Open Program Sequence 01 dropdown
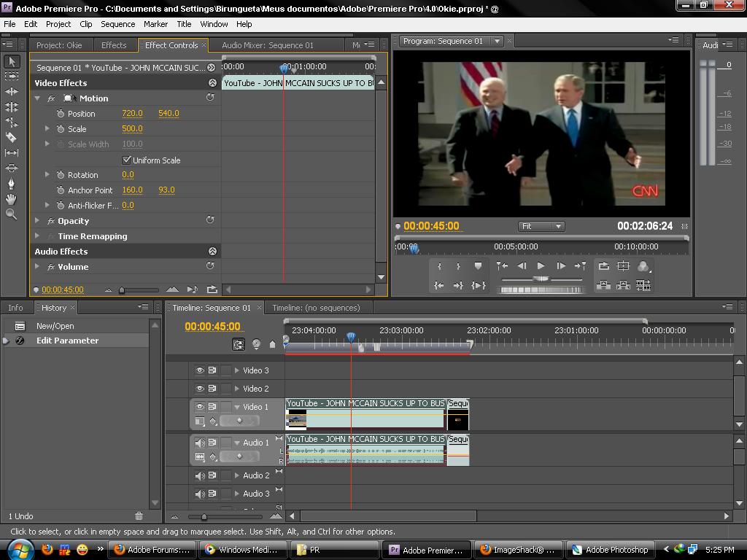Screen dimensions: 747x560 click(x=497, y=41)
